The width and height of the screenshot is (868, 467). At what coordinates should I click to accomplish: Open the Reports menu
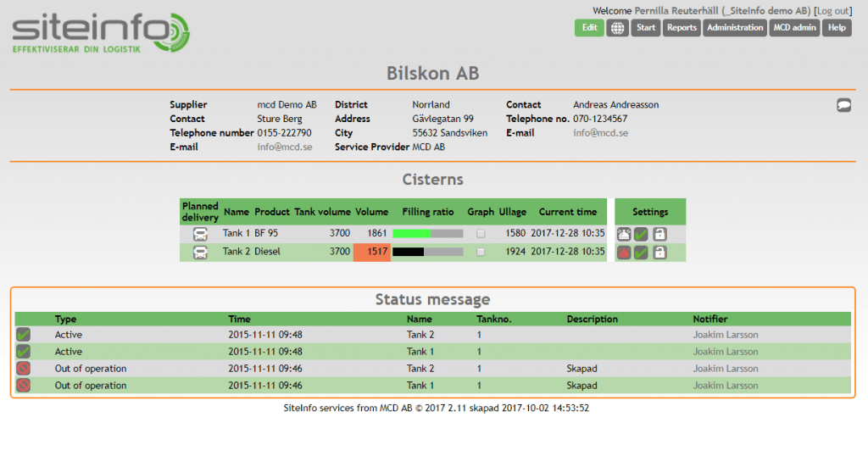pos(682,28)
